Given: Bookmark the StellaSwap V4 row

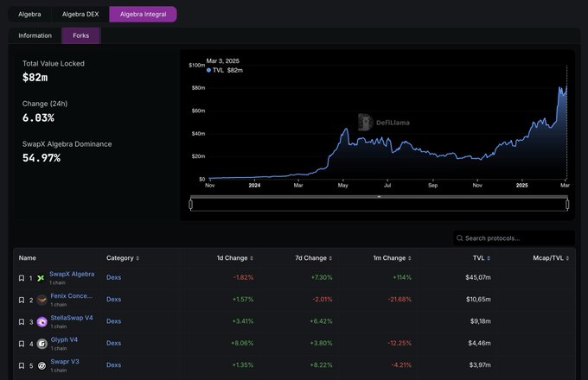Looking at the screenshot, I should (22, 322).
